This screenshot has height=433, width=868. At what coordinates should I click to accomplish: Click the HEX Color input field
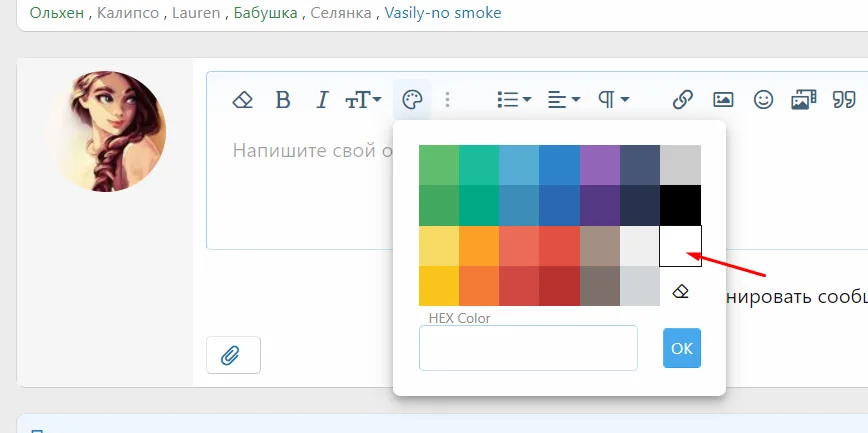pos(528,348)
